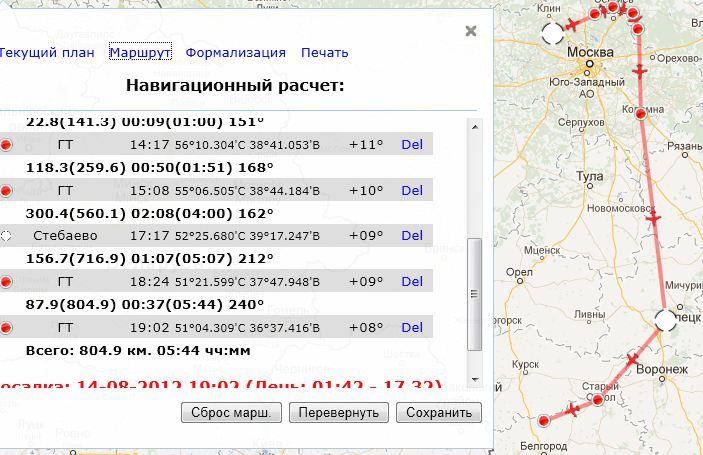Select red endpoint marker north of Белгород
This screenshot has width=703, height=455.
(543, 419)
